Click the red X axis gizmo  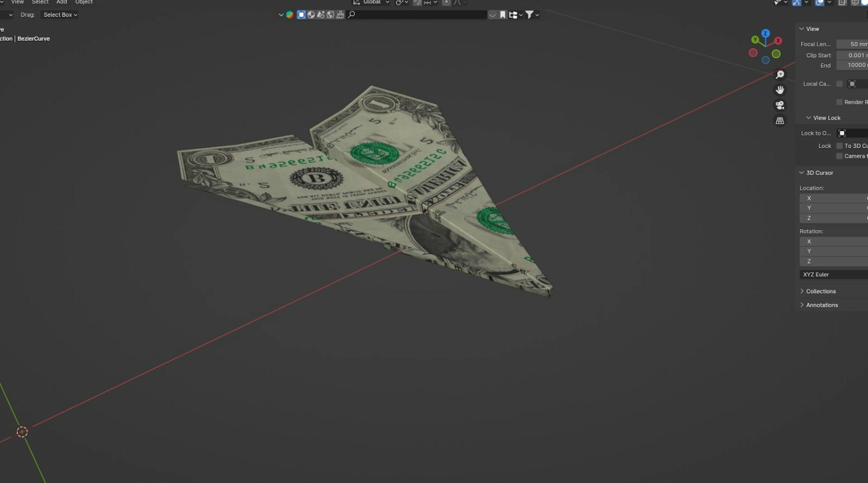pos(778,41)
